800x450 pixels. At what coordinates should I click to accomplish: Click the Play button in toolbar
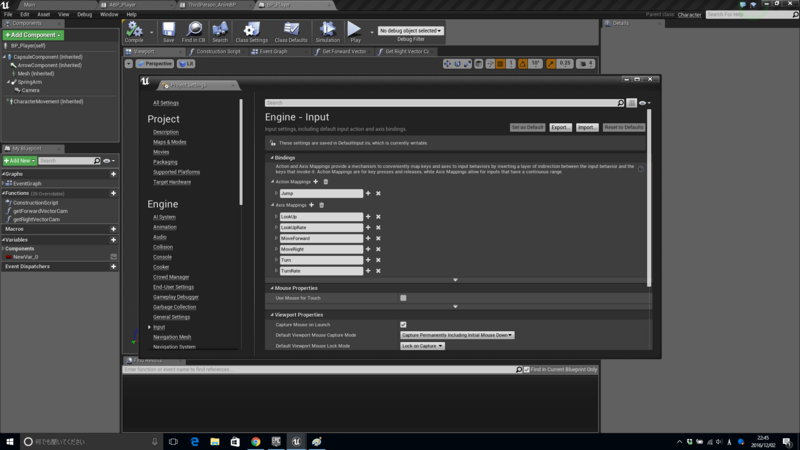(x=355, y=32)
